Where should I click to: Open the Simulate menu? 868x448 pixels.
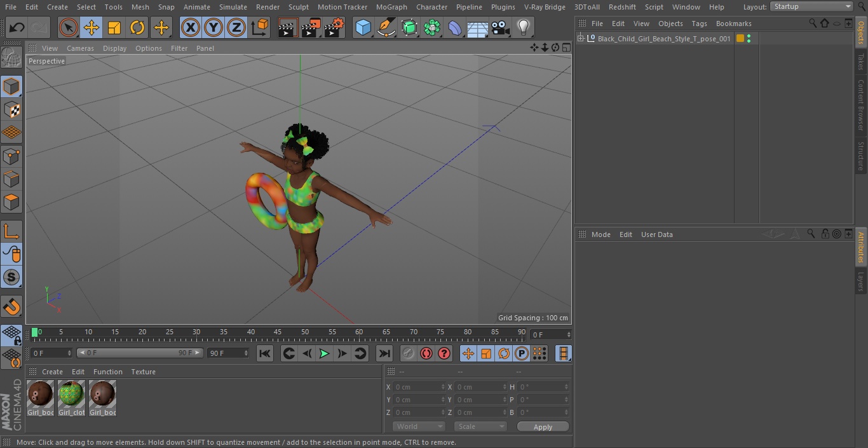pos(233,7)
